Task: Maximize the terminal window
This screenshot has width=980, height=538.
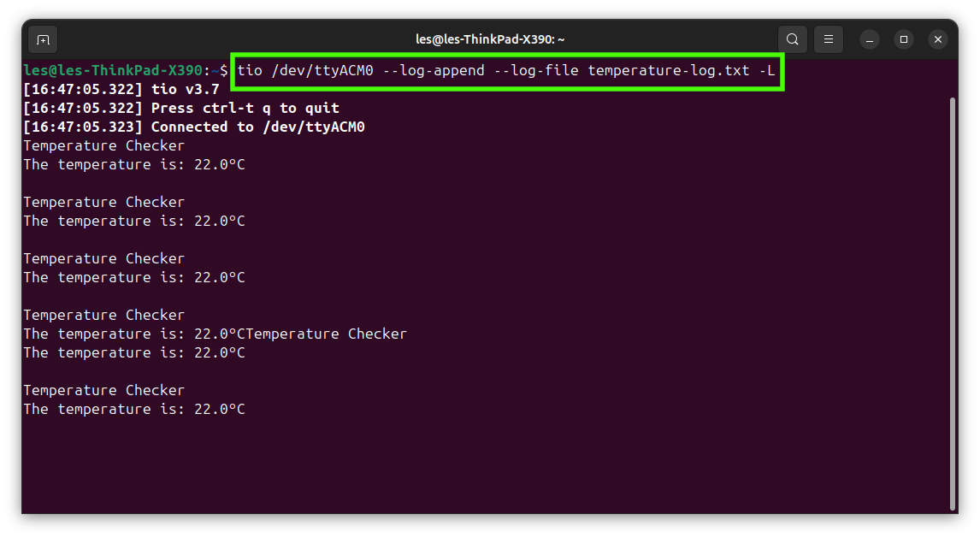Action: point(903,39)
